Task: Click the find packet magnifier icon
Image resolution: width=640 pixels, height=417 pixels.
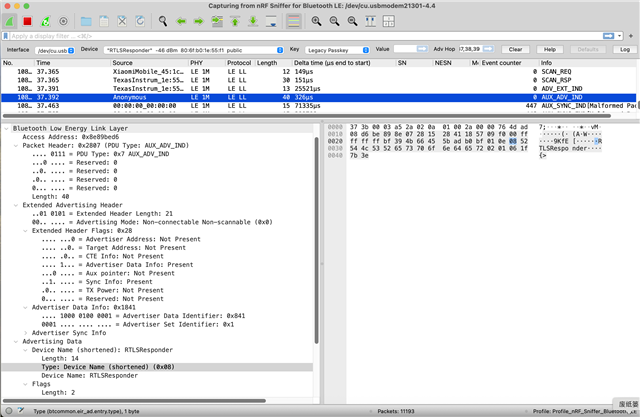Action: 163,20
